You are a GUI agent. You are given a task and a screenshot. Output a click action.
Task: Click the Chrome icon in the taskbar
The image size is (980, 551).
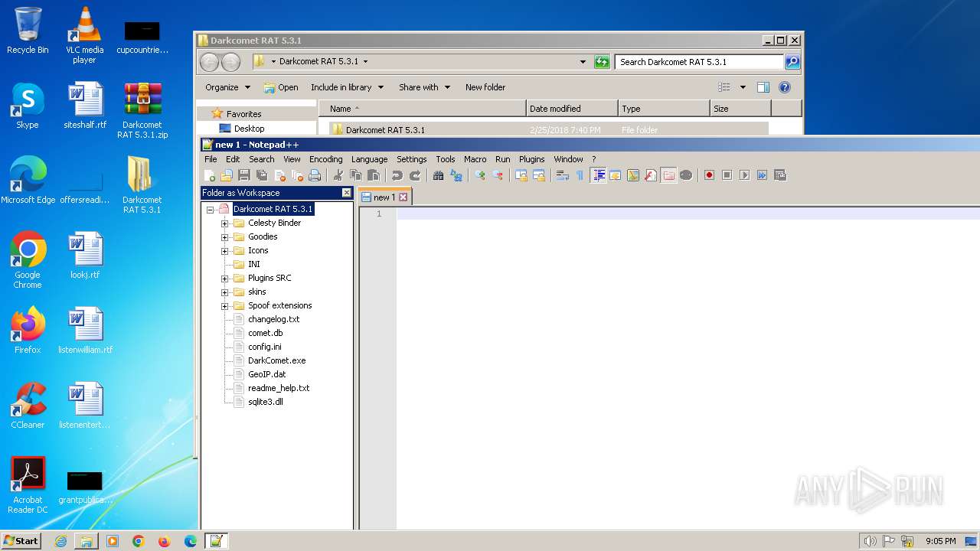click(x=138, y=541)
